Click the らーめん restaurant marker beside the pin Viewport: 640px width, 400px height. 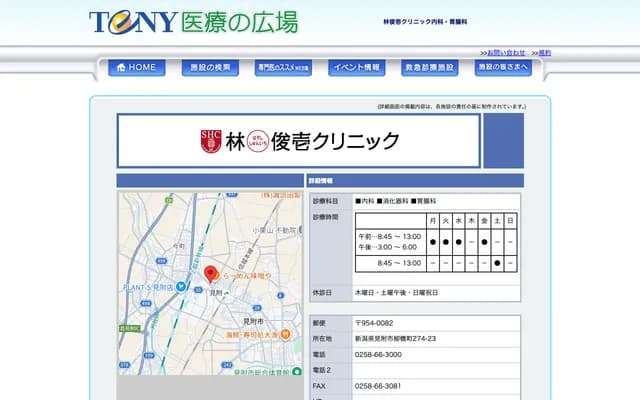point(216,276)
